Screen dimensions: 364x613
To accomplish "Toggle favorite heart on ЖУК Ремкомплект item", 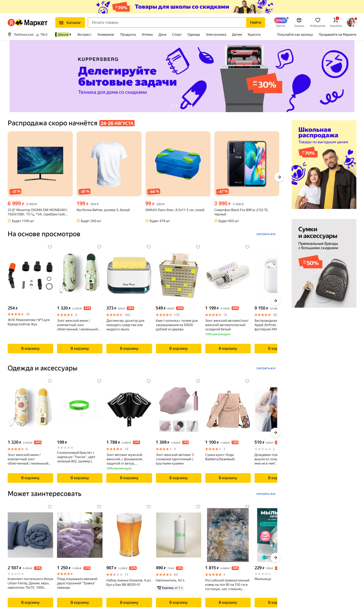I will coord(50,247).
